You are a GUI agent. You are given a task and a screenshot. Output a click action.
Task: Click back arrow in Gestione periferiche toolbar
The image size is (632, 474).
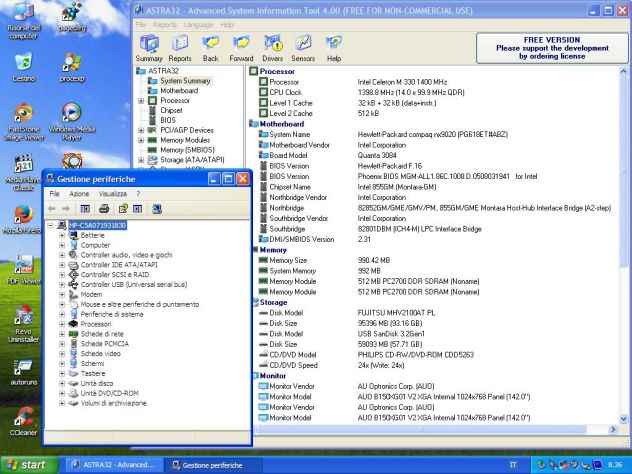52,208
